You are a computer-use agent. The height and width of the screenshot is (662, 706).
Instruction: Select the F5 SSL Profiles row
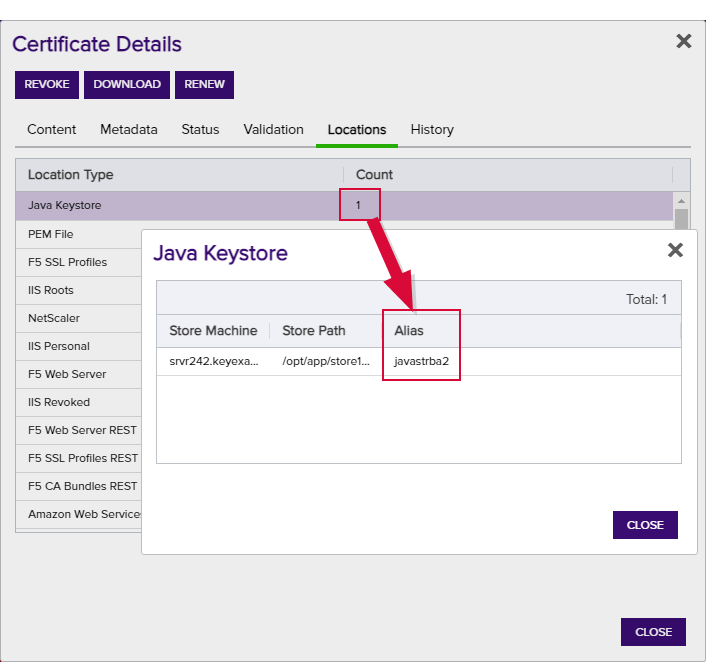point(79,262)
